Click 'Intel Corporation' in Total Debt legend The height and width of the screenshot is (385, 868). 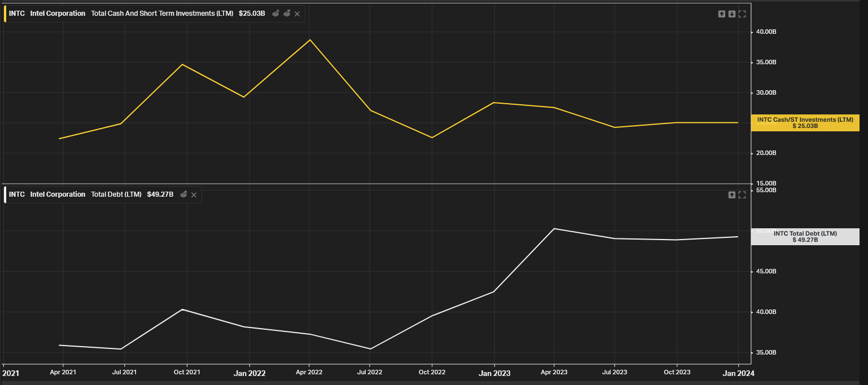58,194
